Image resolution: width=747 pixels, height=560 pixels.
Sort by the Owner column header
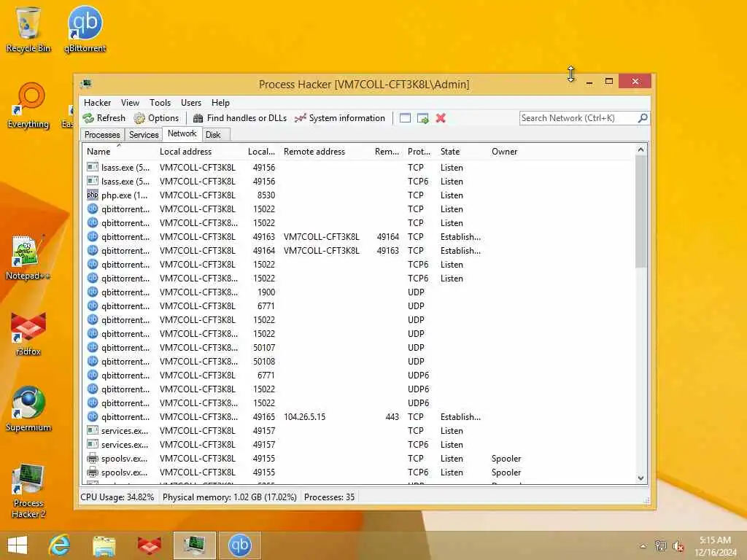pos(505,152)
